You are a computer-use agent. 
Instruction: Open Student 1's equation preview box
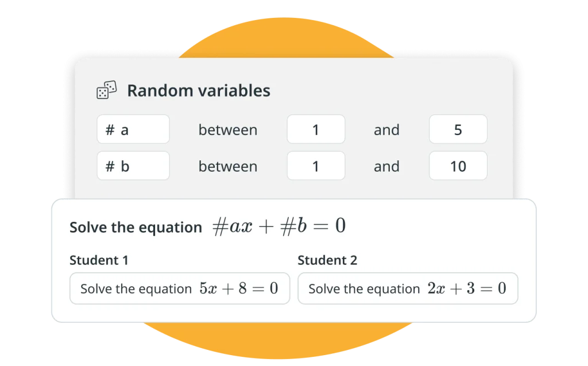180,288
